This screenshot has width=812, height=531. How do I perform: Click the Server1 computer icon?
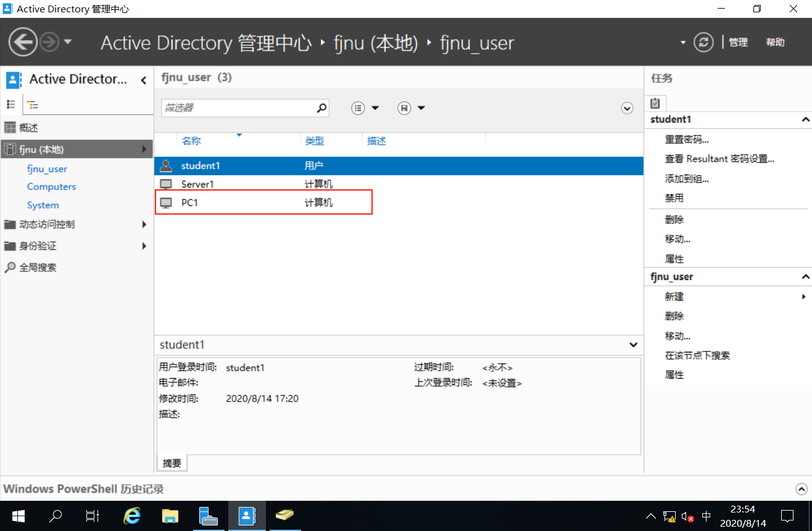165,184
